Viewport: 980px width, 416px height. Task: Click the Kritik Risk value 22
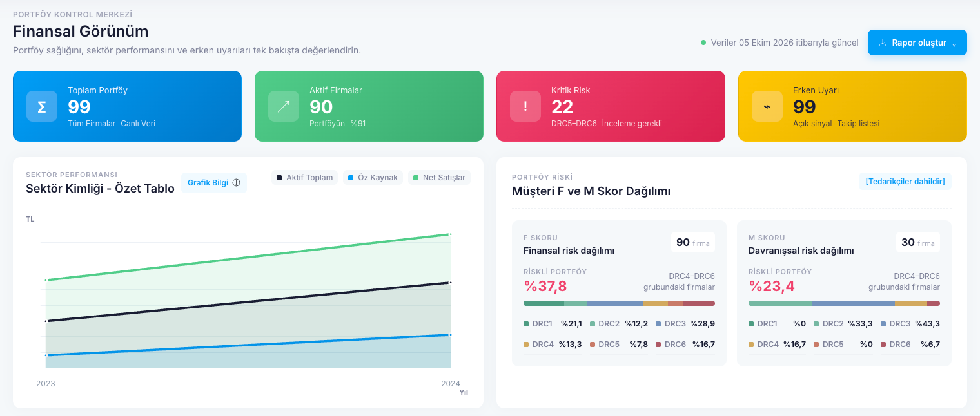(562, 106)
